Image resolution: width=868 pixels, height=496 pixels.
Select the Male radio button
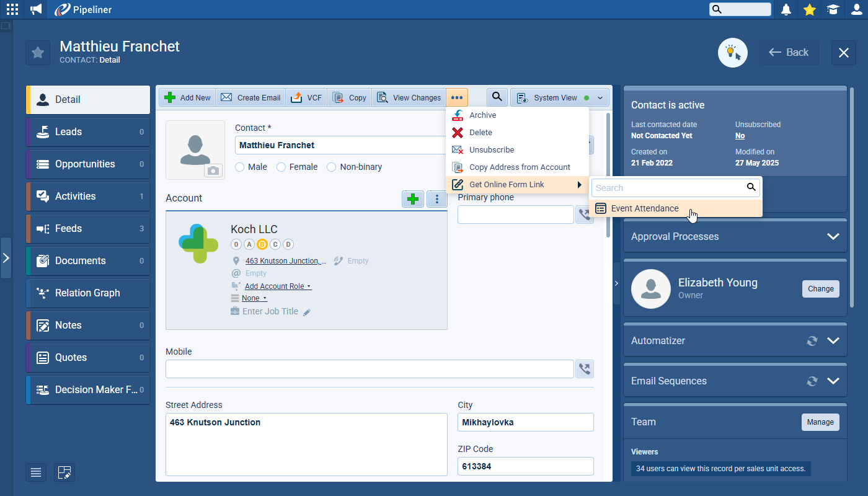click(240, 167)
